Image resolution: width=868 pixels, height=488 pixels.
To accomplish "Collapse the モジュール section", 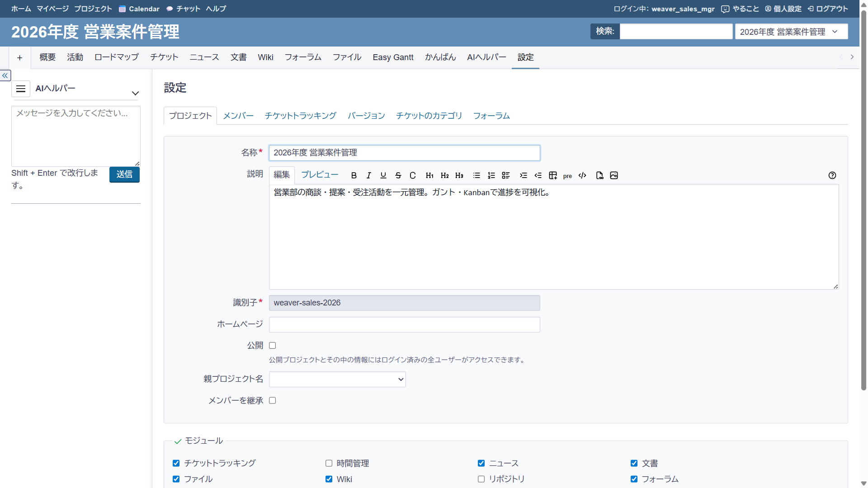I will click(199, 441).
